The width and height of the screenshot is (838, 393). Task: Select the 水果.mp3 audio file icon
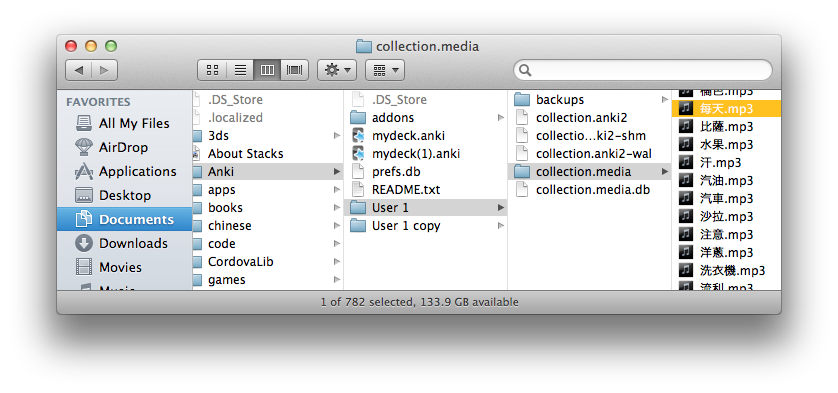[686, 144]
